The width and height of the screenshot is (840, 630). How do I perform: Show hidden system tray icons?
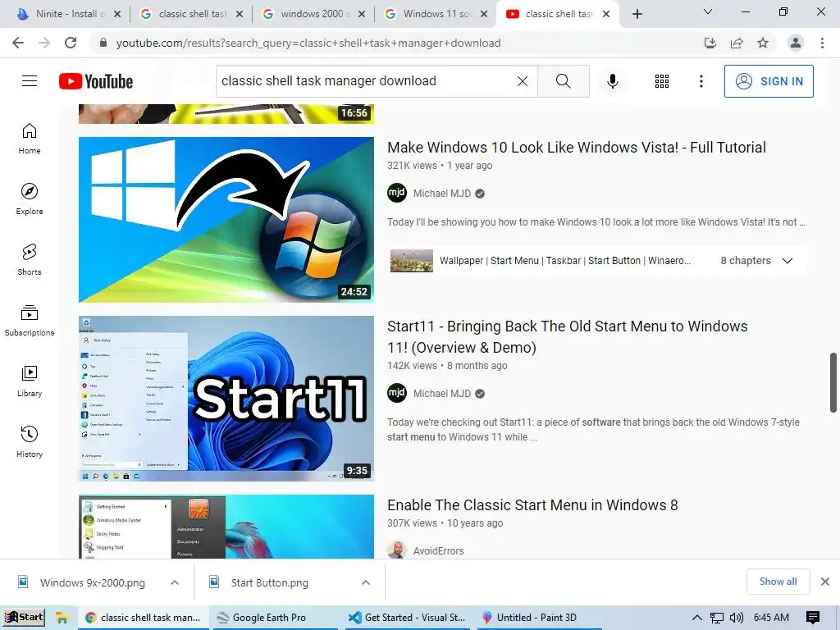tap(697, 618)
